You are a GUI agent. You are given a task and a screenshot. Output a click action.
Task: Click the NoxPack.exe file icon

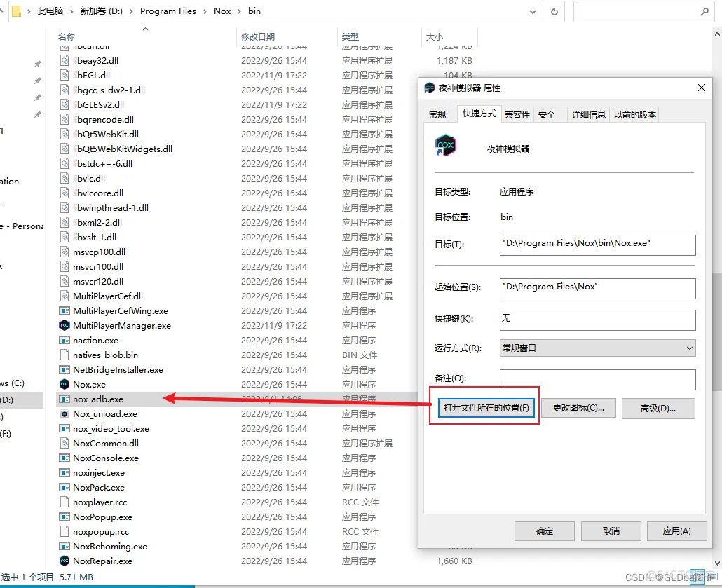click(x=64, y=487)
